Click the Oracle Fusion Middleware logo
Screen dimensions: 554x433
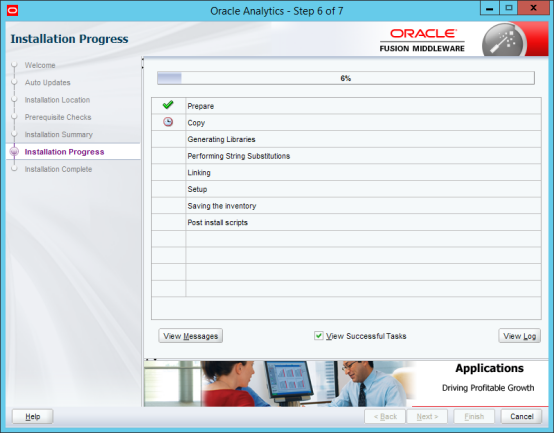coord(422,41)
